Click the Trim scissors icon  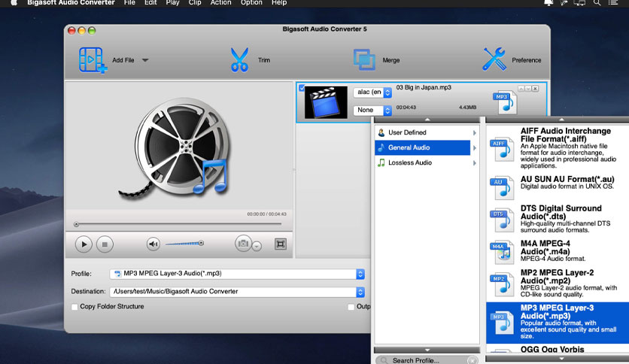239,60
